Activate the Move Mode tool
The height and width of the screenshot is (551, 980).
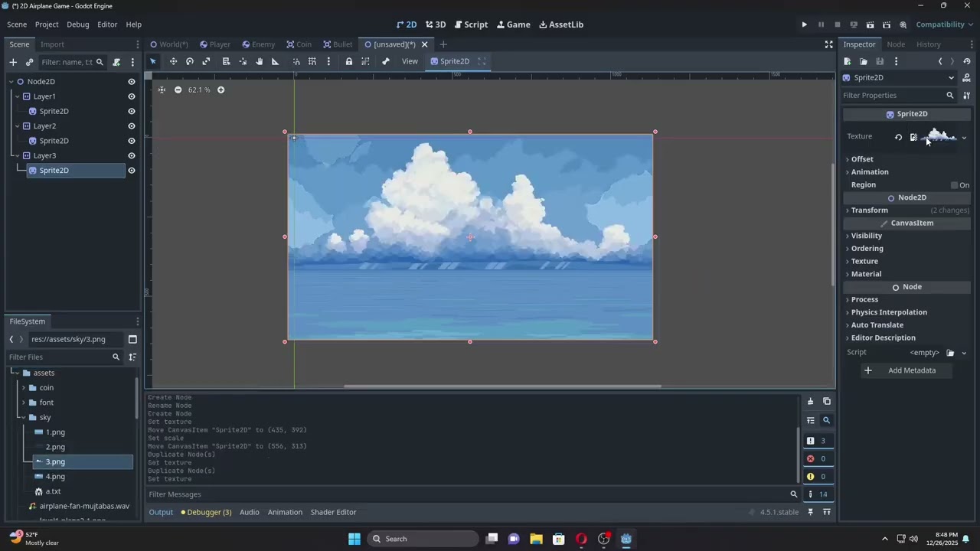(x=173, y=61)
